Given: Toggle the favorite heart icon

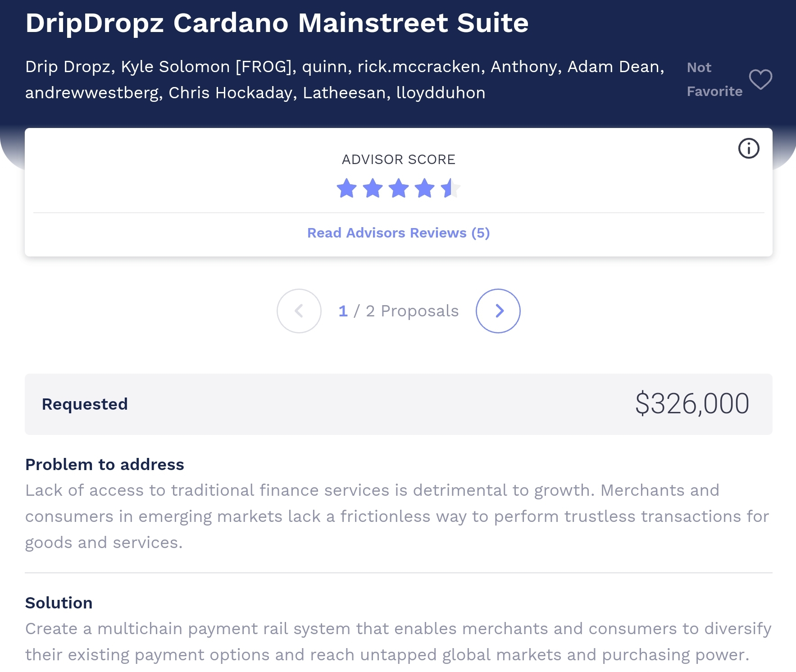Looking at the screenshot, I should [760, 79].
